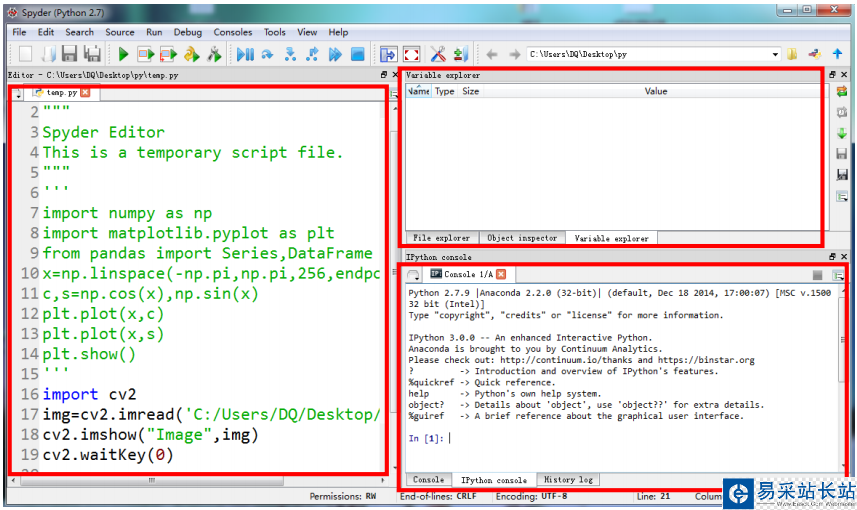
Task: Stop the running IPython kernel
Action: pos(817,275)
